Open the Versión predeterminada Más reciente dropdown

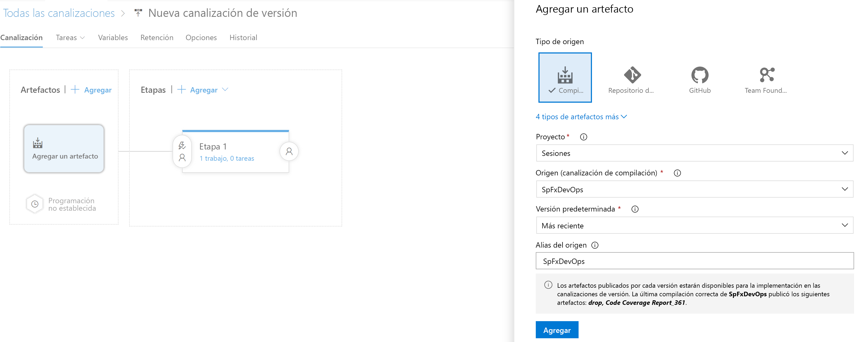tap(694, 225)
